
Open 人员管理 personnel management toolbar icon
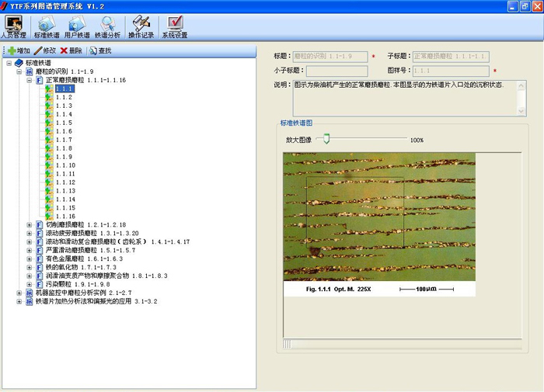(14, 27)
